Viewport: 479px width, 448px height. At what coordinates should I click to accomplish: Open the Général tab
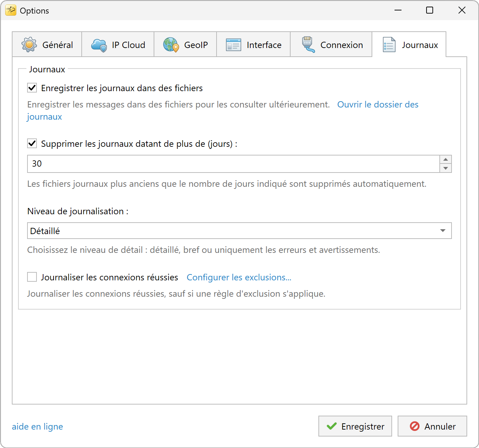tap(47, 44)
